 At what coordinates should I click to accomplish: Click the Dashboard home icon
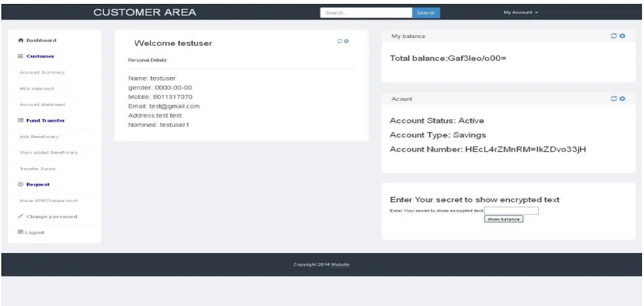[21, 41]
